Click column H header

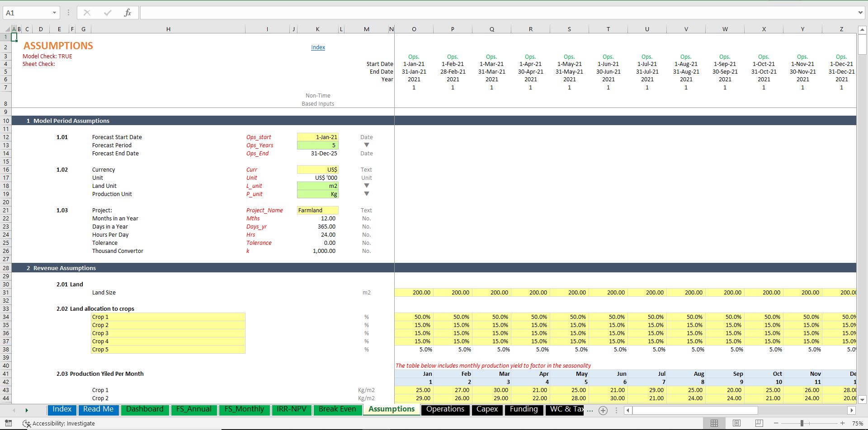(x=168, y=29)
